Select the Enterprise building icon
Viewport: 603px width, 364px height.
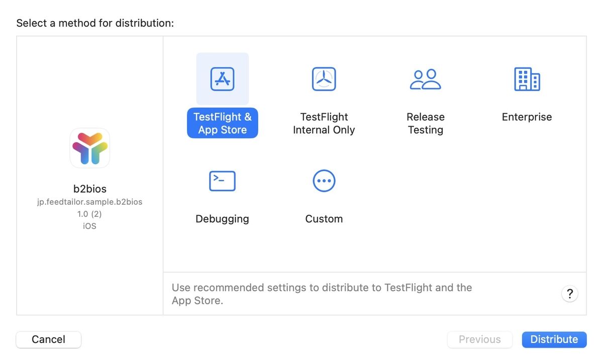(x=527, y=79)
